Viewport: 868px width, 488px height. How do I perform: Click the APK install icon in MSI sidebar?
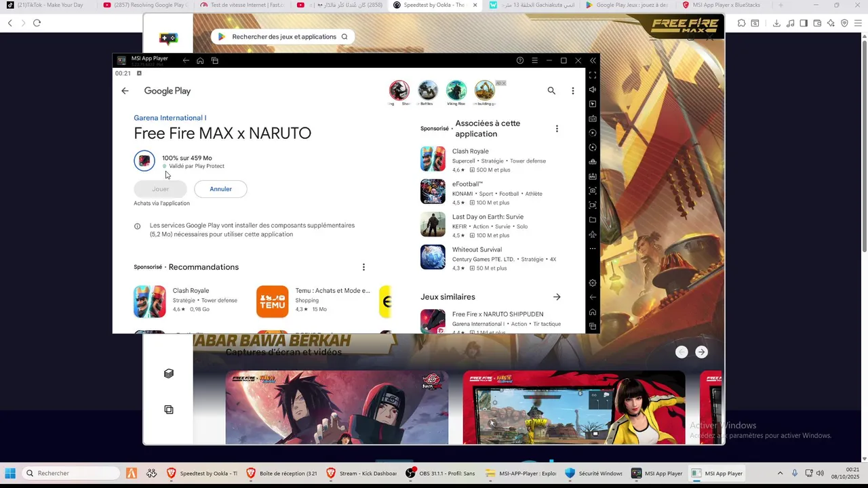pyautogui.click(x=593, y=176)
